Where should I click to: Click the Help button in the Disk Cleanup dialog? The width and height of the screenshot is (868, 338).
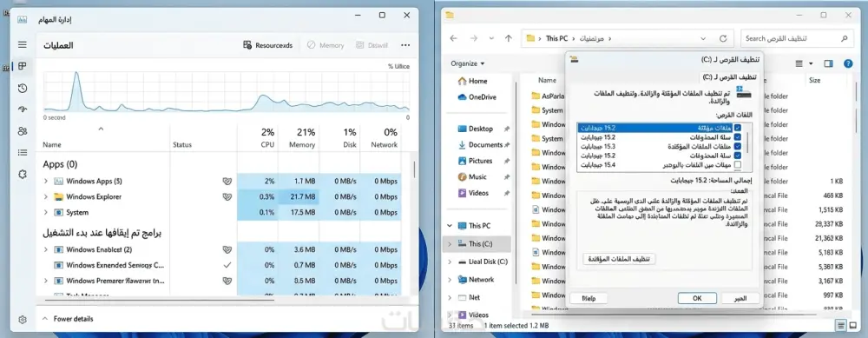[x=589, y=298]
